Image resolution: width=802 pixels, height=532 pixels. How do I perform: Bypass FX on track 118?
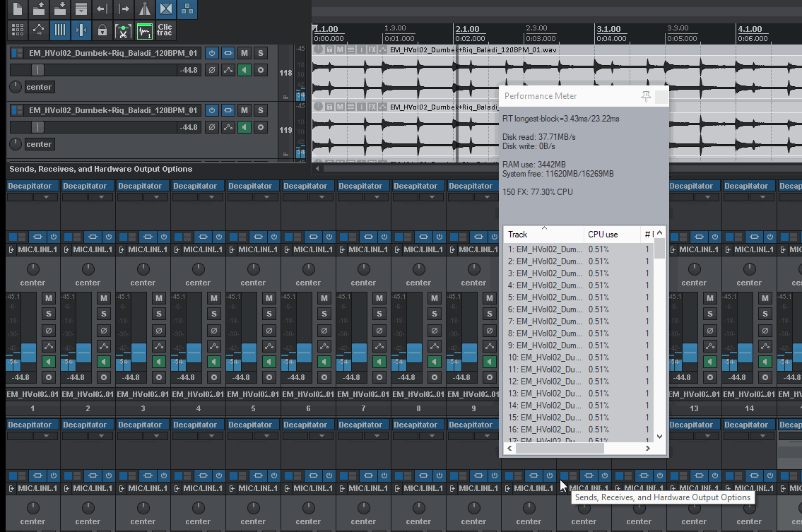212,53
